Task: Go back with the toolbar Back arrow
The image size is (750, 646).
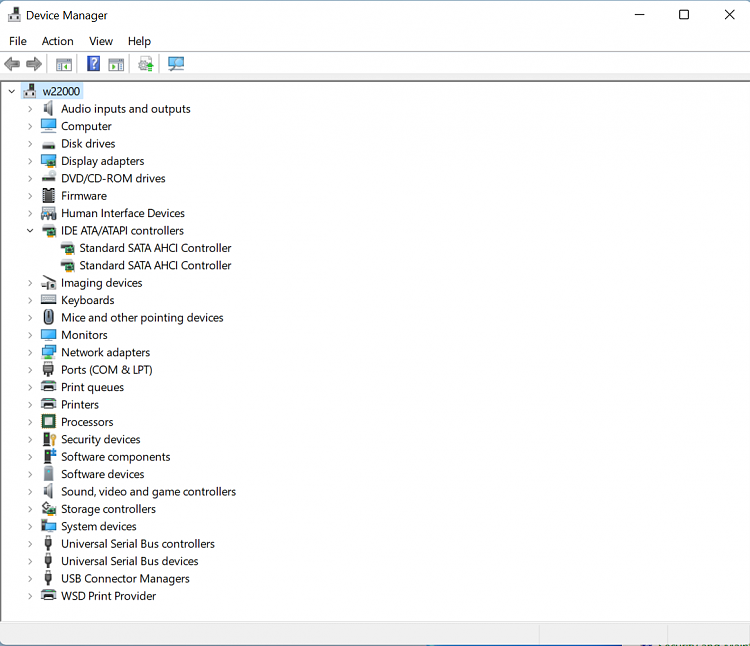Action: pos(12,64)
